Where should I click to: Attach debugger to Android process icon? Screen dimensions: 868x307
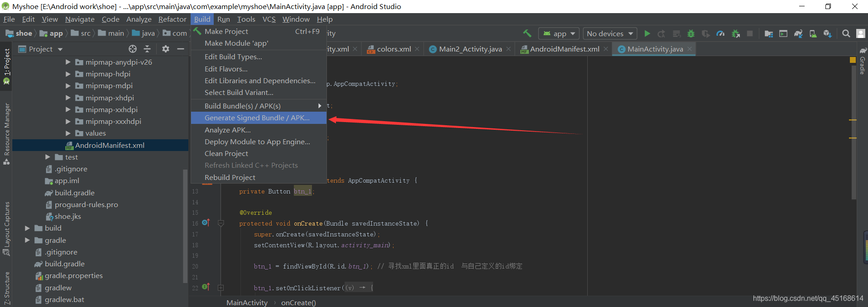pos(735,33)
